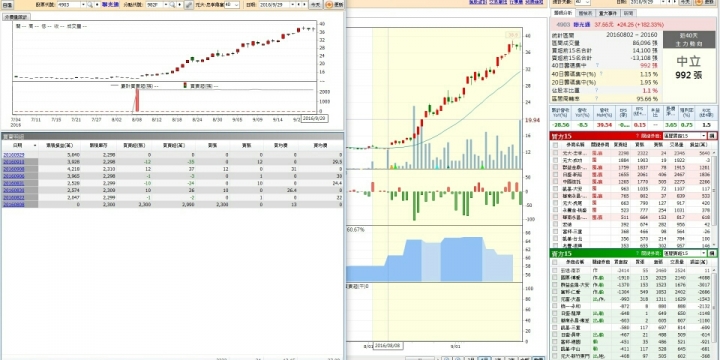Open the 20160913 date link
The image size is (720, 360).
(14, 162)
